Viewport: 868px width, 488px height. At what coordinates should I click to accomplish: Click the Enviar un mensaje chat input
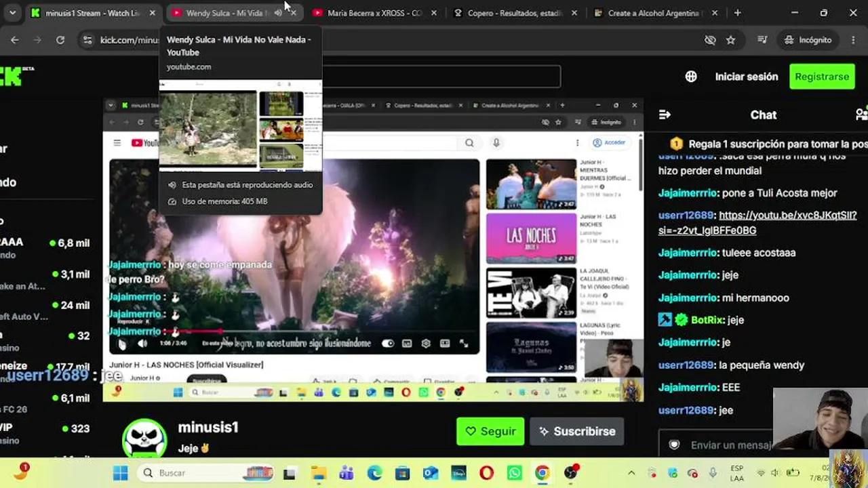[x=731, y=445]
